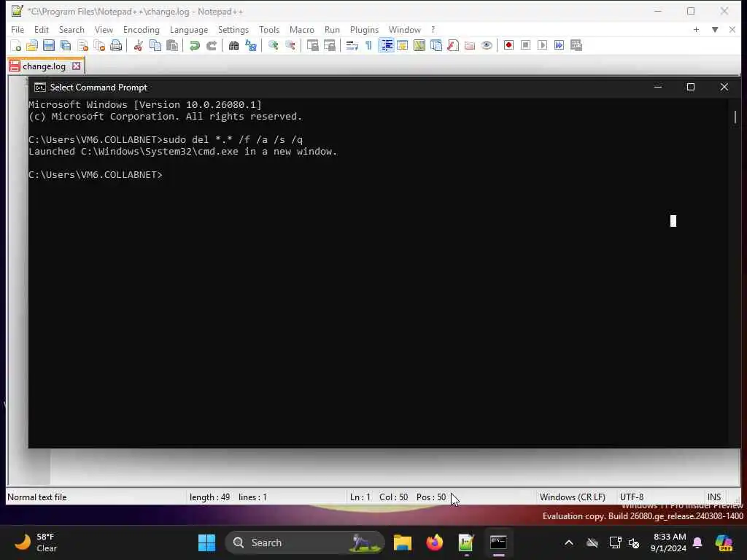Toggle monitoring eye icon in toolbar
This screenshot has height=560, width=747.
(487, 45)
